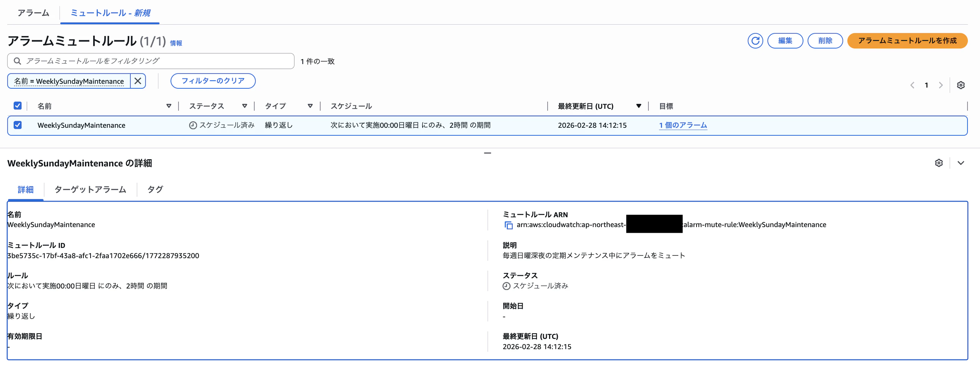
Task: Go to previous page arrow
Action: pos(912,85)
